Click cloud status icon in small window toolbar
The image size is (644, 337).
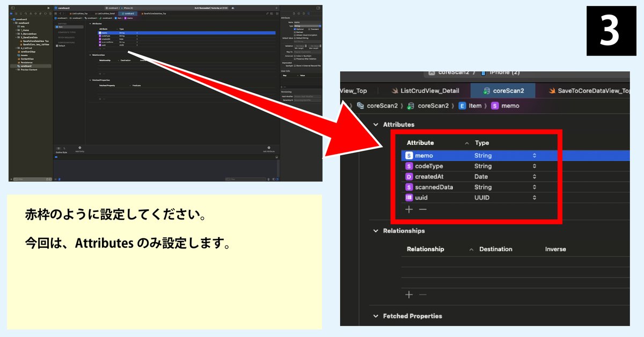(233, 8)
